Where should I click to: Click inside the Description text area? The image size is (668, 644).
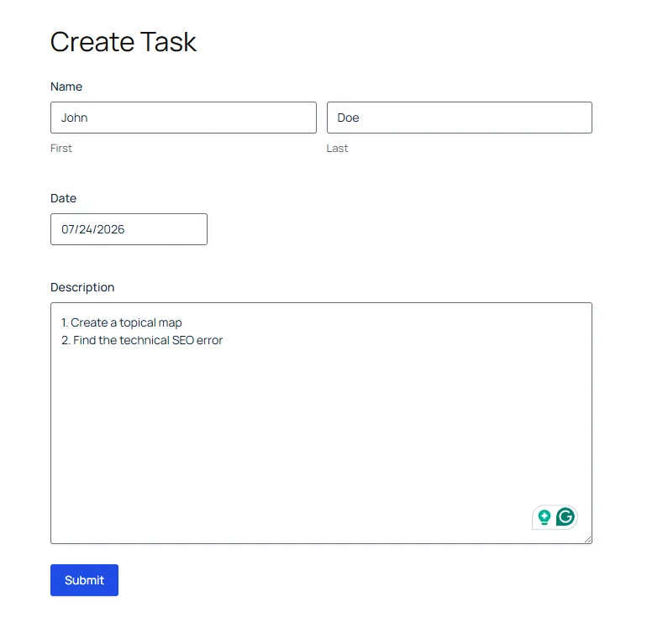pyautogui.click(x=321, y=423)
